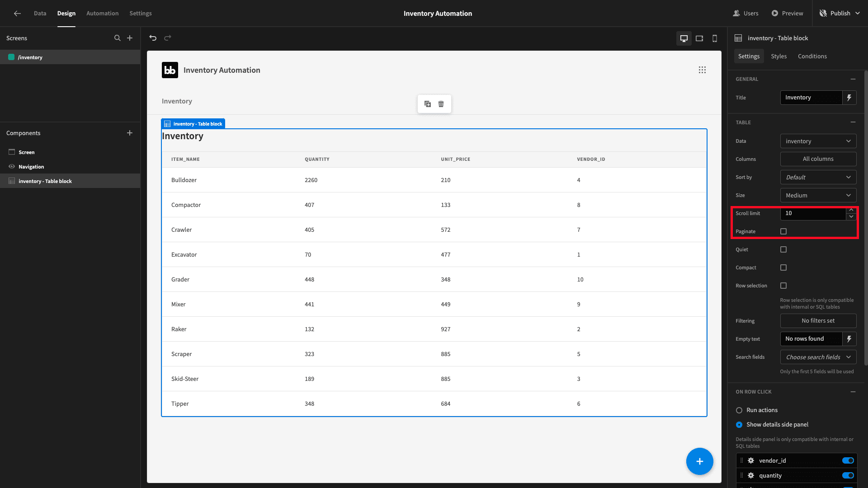The width and height of the screenshot is (868, 488).
Task: Increase Scroll limit with up stepper
Action: point(851,210)
